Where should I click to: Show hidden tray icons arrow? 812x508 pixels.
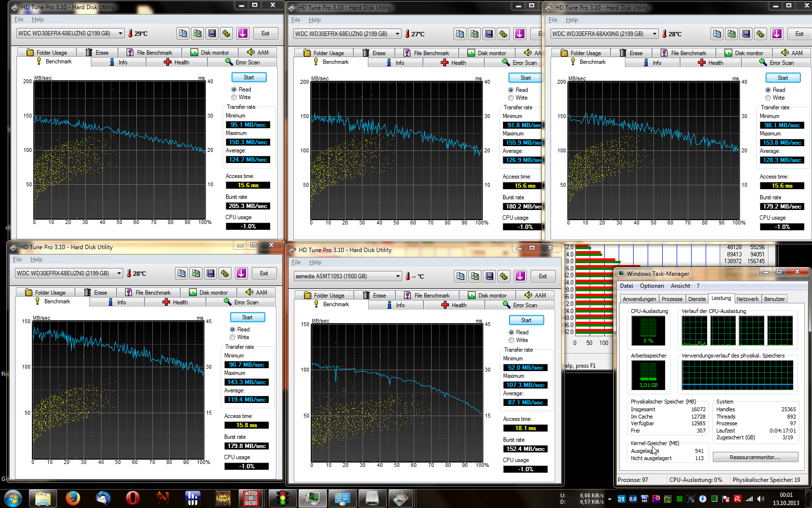click(609, 499)
